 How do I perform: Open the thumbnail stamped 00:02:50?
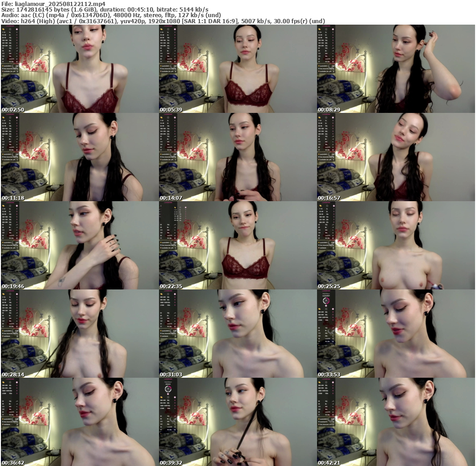pos(79,69)
